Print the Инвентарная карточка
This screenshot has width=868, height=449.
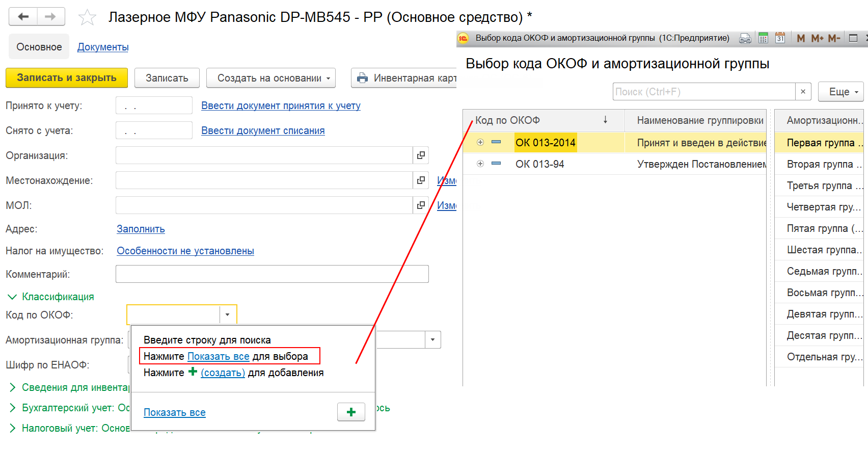pyautogui.click(x=405, y=78)
